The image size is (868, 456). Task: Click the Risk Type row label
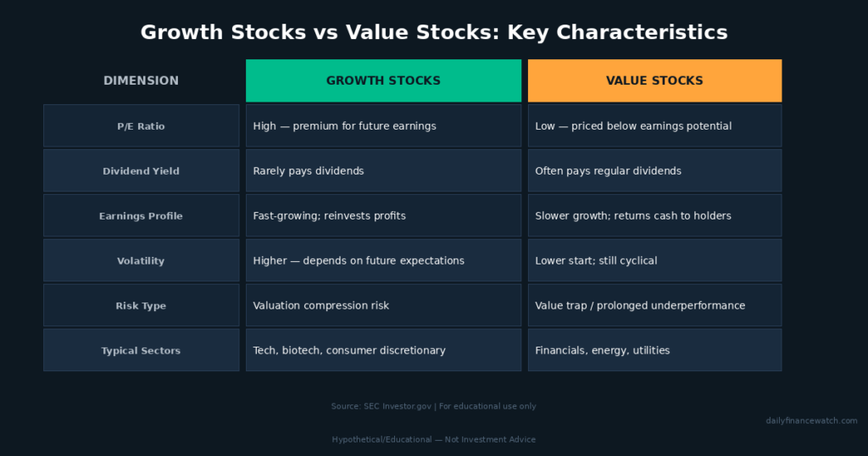[142, 305]
